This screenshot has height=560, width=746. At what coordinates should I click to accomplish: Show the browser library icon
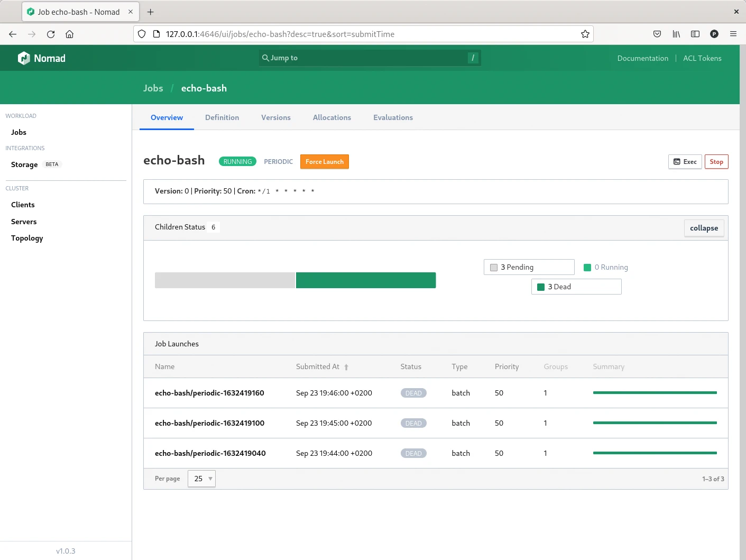click(x=676, y=34)
